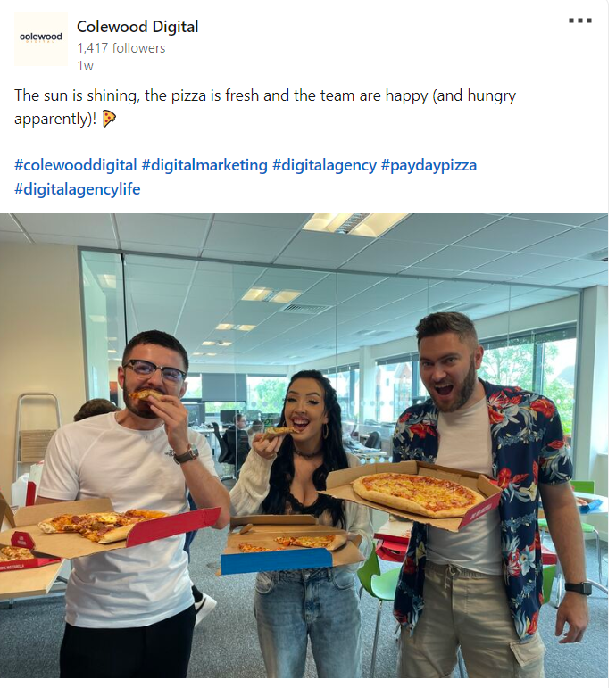Open the #digitalmarketing hashtag
Image resolution: width=616 pixels, height=688 pixels.
coord(204,165)
